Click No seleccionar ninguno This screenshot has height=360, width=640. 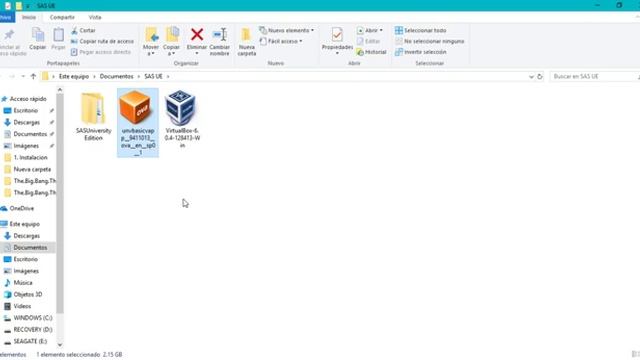429,41
